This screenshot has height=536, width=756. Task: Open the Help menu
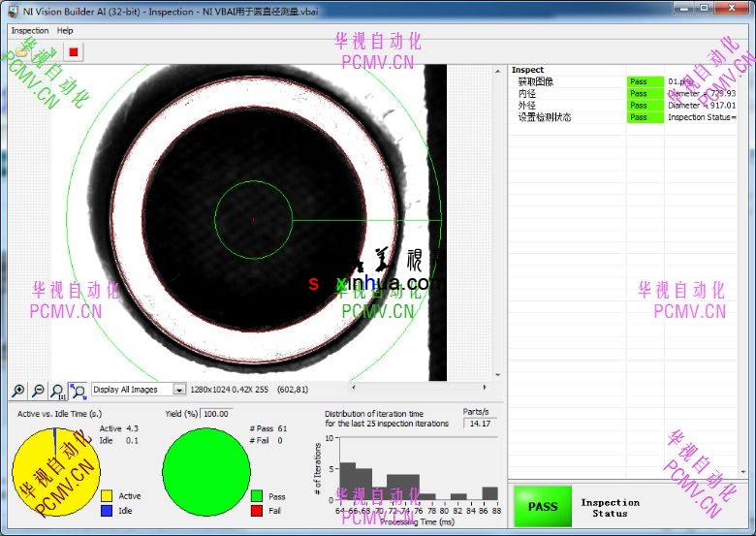[65, 30]
